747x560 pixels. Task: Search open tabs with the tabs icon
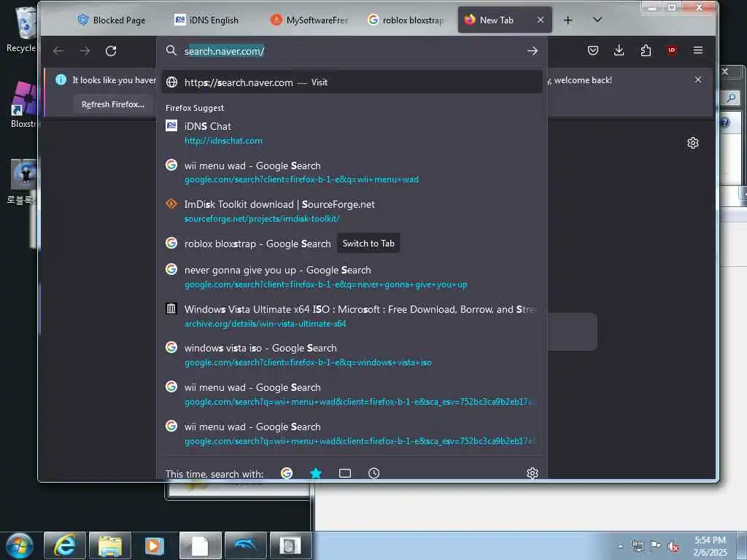(x=345, y=472)
